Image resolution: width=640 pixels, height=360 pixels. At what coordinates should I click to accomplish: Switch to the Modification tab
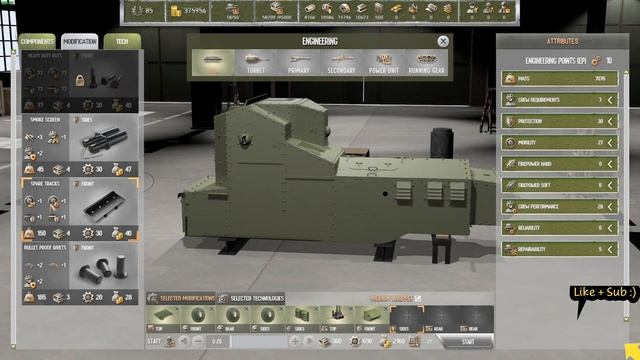coord(80,41)
